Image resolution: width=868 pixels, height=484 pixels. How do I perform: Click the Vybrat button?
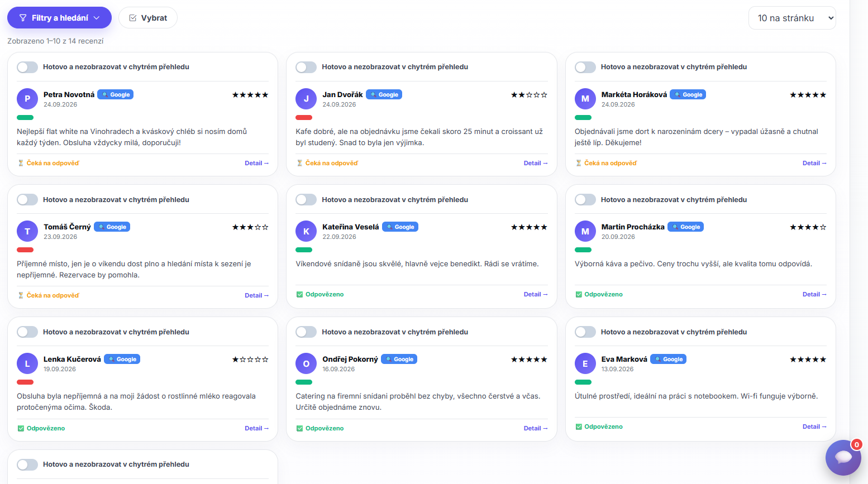coord(148,18)
